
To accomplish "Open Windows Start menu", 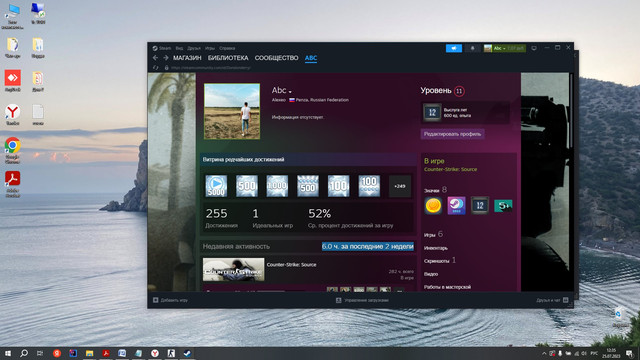I will point(8,353).
